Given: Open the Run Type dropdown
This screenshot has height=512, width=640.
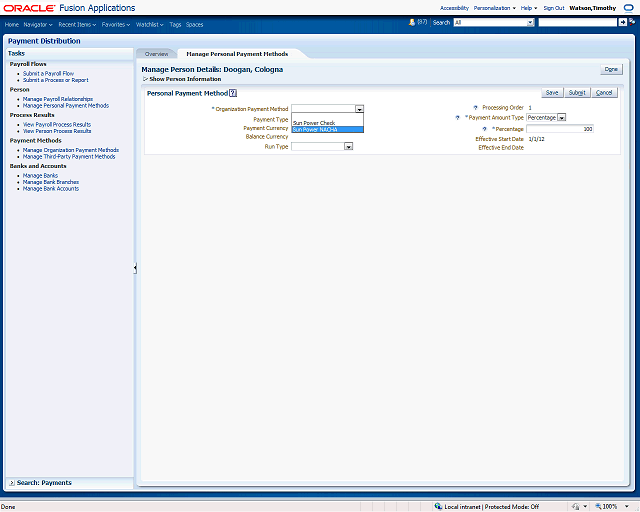Looking at the screenshot, I should pyautogui.click(x=348, y=146).
